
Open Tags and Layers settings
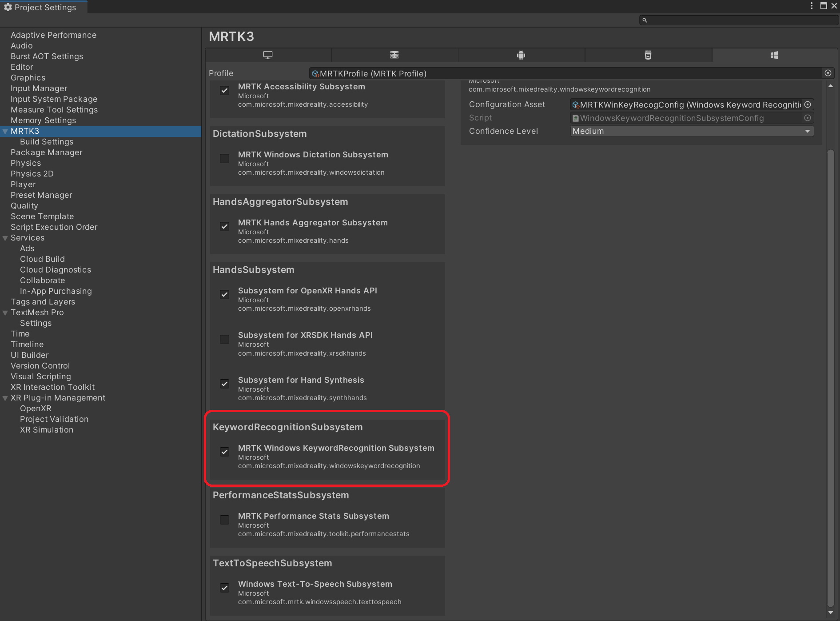pos(43,302)
